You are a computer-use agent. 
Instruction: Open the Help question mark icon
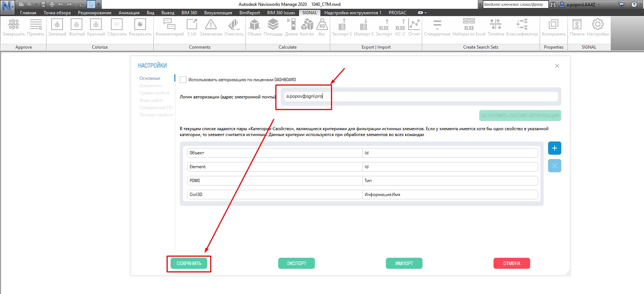634,4
